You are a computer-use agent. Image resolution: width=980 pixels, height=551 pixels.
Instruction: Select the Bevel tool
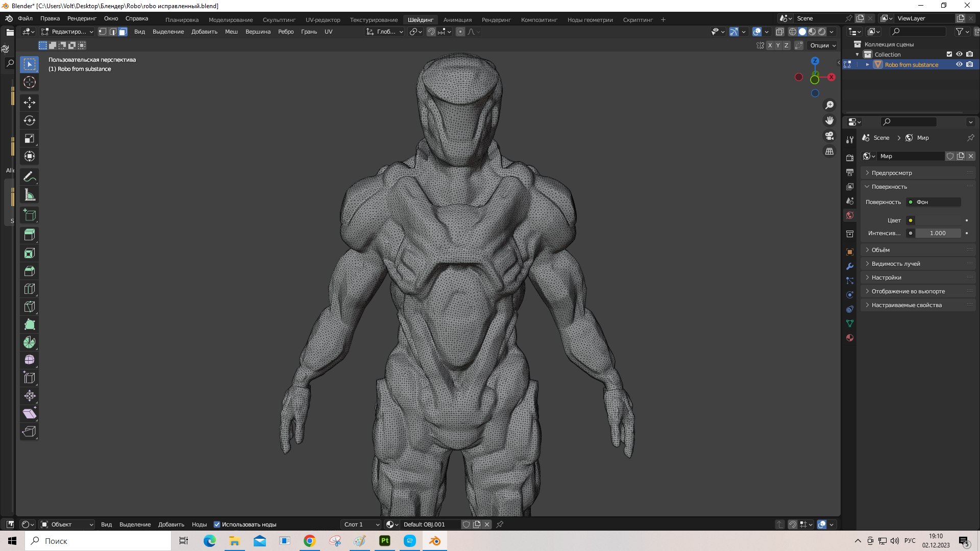click(x=30, y=271)
